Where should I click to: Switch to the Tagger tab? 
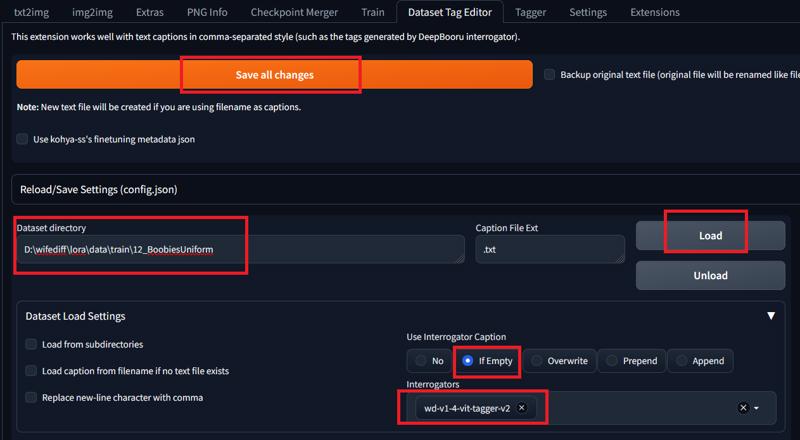[531, 12]
